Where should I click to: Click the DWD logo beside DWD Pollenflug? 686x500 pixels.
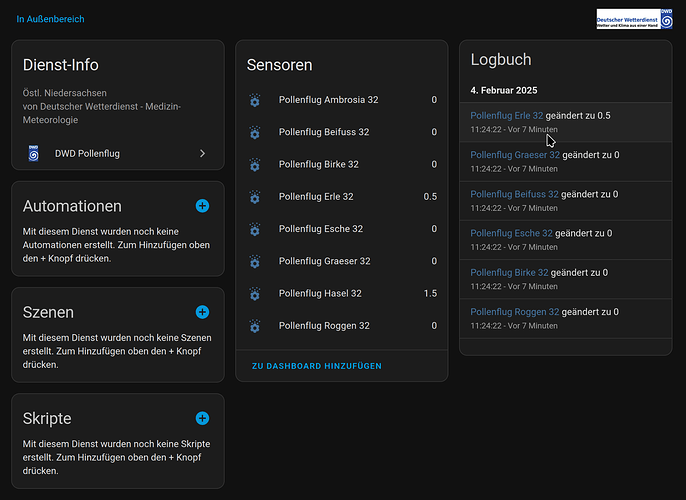pyautogui.click(x=33, y=154)
